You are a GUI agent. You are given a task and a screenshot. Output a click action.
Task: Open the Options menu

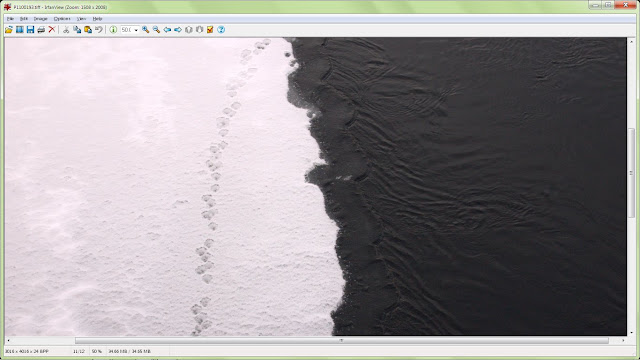point(62,19)
